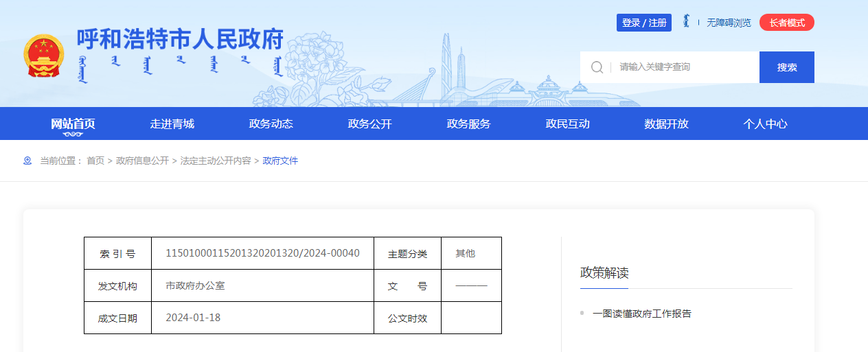The image size is (868, 352).
Task: Click the 政策解读 heading
Action: [604, 272]
